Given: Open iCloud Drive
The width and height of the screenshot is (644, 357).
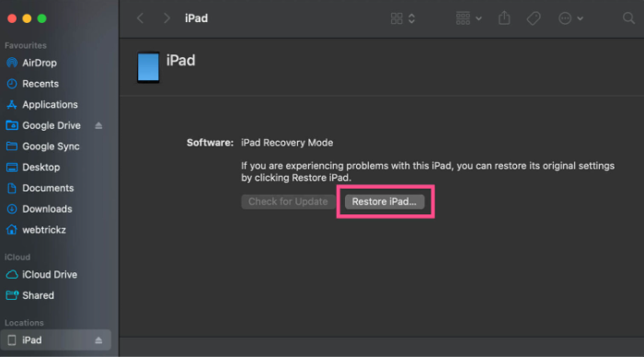Looking at the screenshot, I should point(50,274).
